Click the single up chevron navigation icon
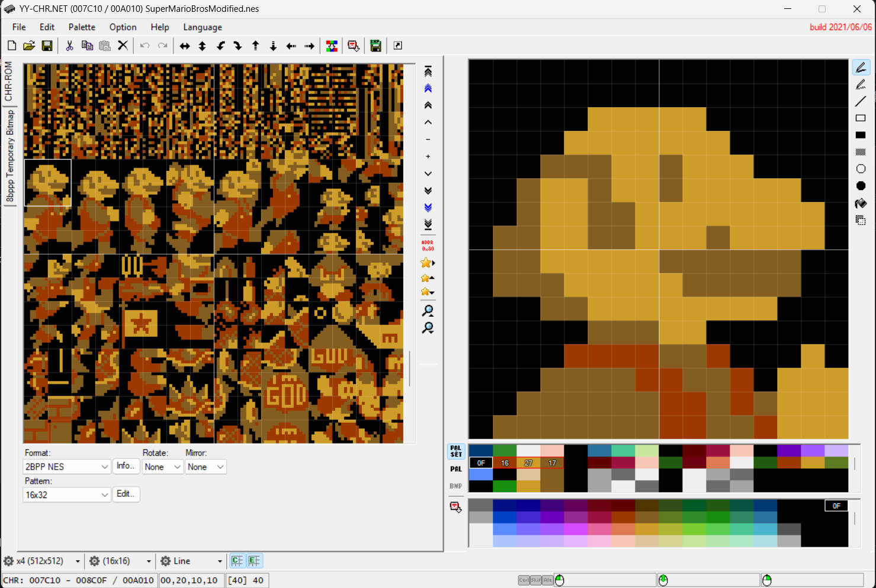The image size is (876, 588). 428,123
